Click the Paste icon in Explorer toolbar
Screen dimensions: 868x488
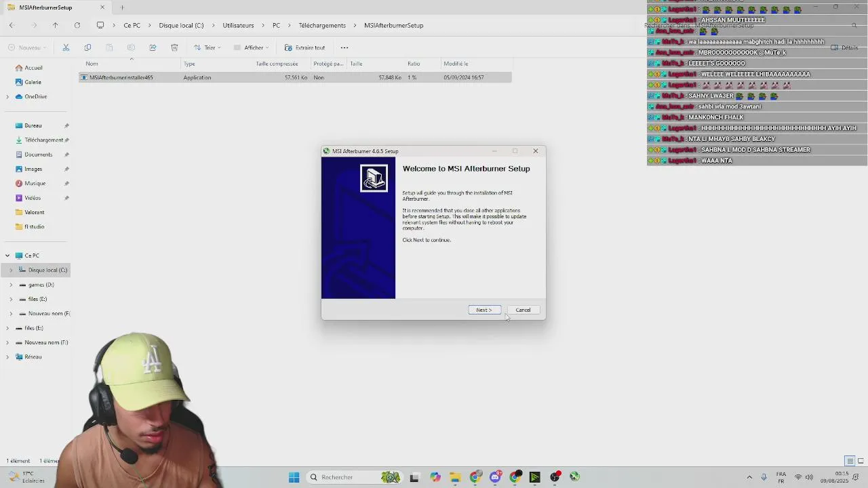[109, 47]
